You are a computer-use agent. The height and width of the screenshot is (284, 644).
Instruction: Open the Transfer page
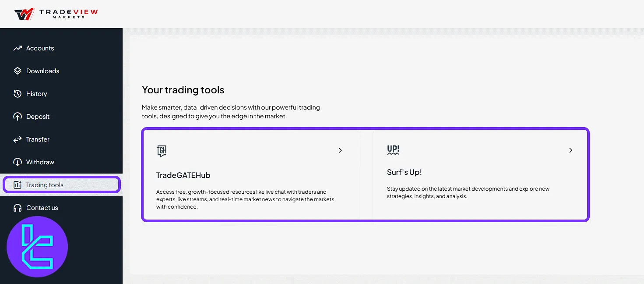(61, 139)
